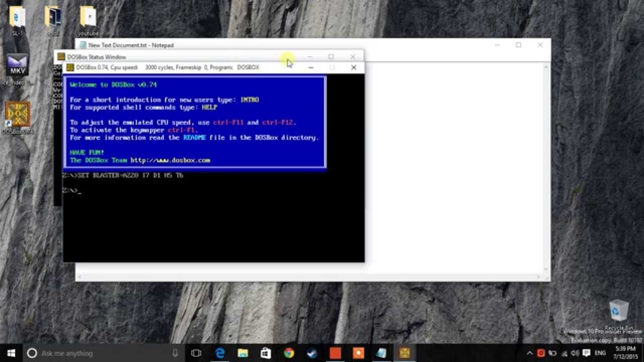Select the SL-1 desktop folder
Viewport: 644px width, 362px height.
click(x=18, y=22)
